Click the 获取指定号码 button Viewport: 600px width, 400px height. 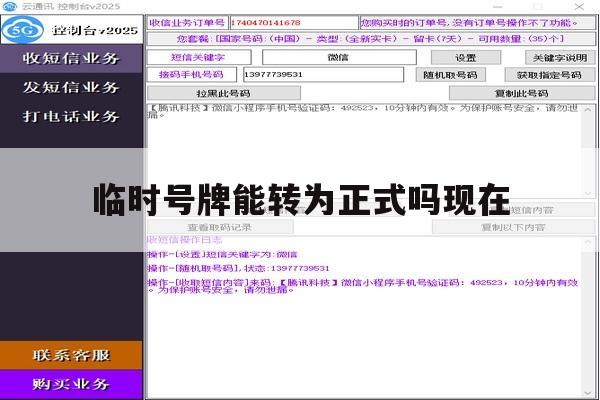pos(549,75)
